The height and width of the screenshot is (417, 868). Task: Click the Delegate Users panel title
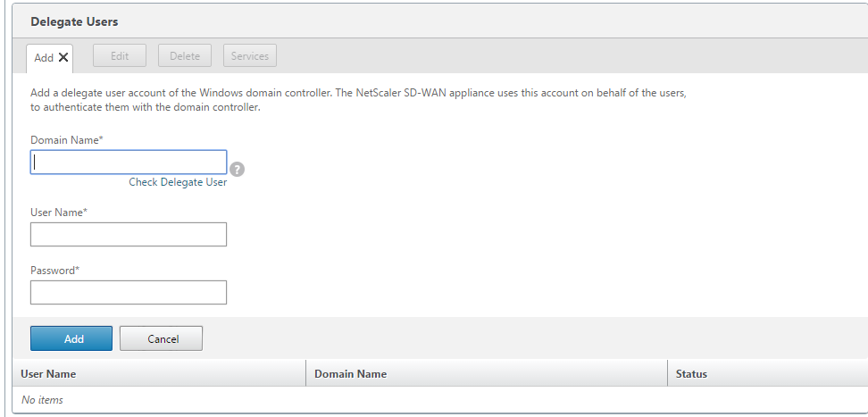pyautogui.click(x=74, y=22)
